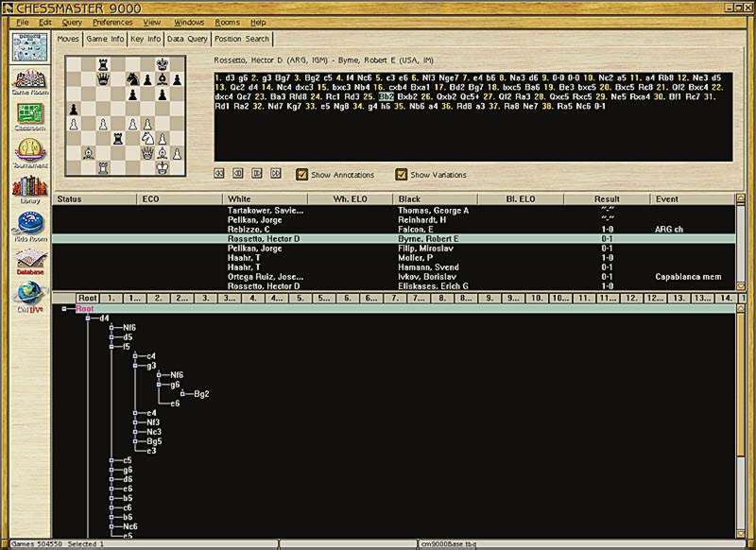This screenshot has height=550, width=756.
Task: Sort games by the White column header
Action: pyautogui.click(x=265, y=199)
